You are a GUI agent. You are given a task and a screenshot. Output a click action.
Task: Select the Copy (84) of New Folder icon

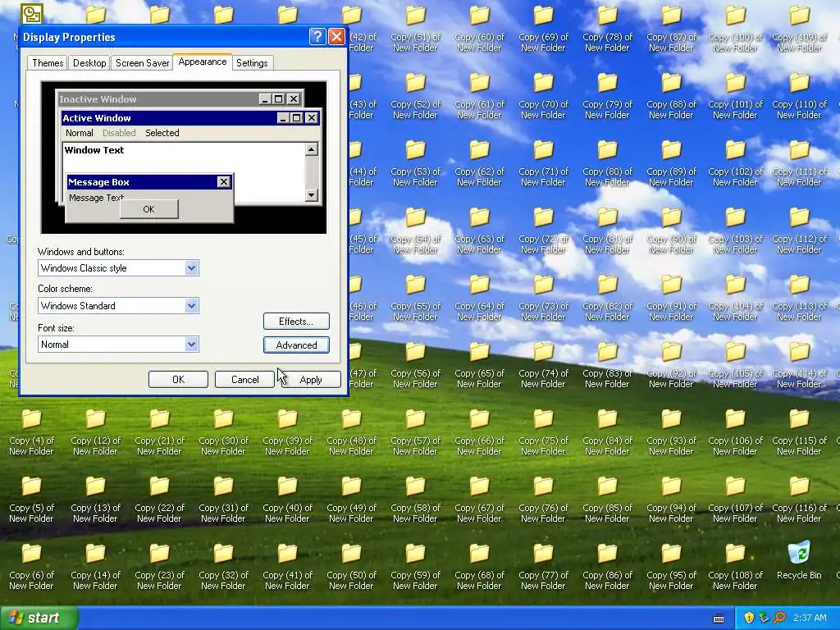point(607,433)
